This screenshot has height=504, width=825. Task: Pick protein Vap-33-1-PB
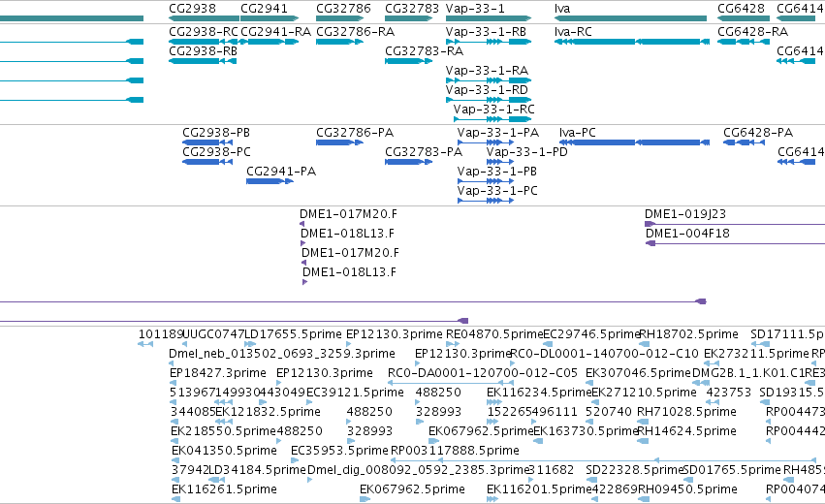coord(496,172)
